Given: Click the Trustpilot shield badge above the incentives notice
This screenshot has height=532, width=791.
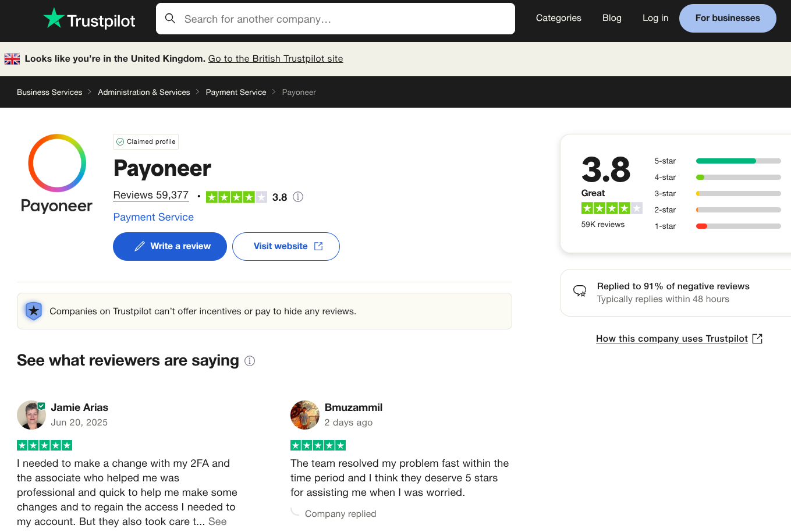Looking at the screenshot, I should [x=33, y=311].
